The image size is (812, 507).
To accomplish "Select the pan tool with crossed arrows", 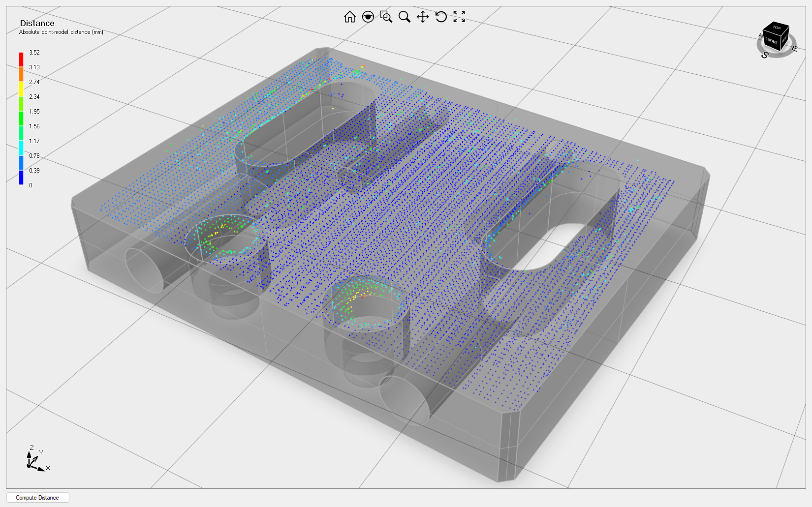I will click(422, 17).
